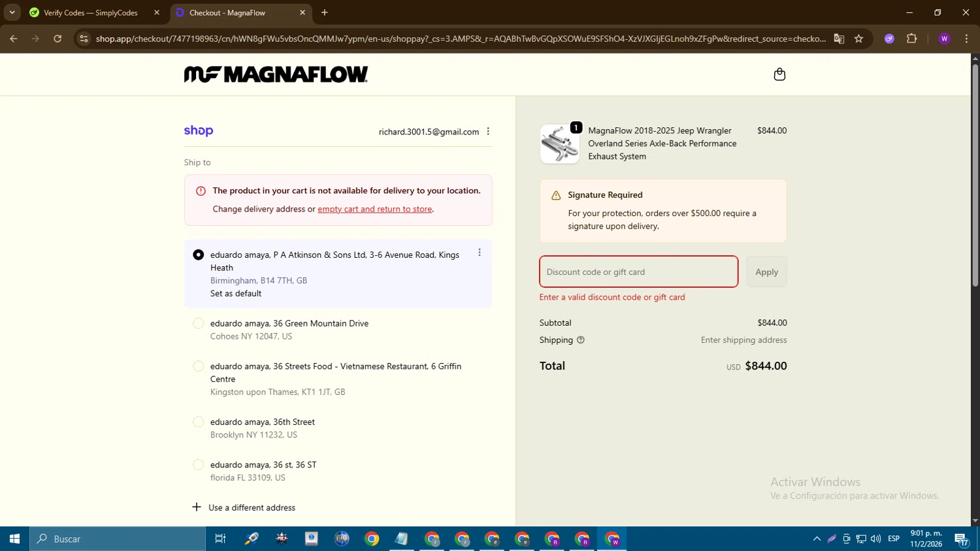
Task: Click the Jeep Wrangler exhaust product thumbnail
Action: click(559, 144)
